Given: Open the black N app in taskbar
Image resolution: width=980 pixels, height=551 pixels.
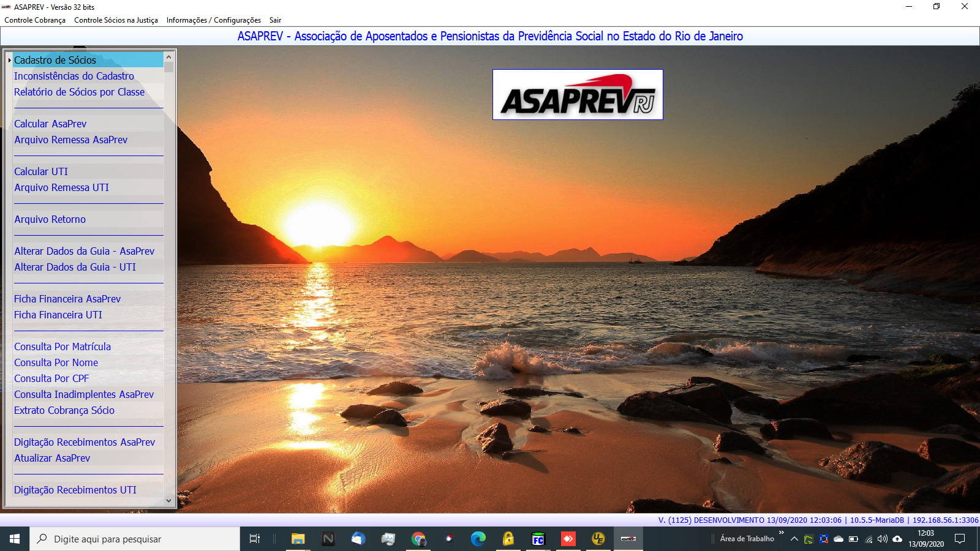Looking at the screenshot, I should pos(328,539).
